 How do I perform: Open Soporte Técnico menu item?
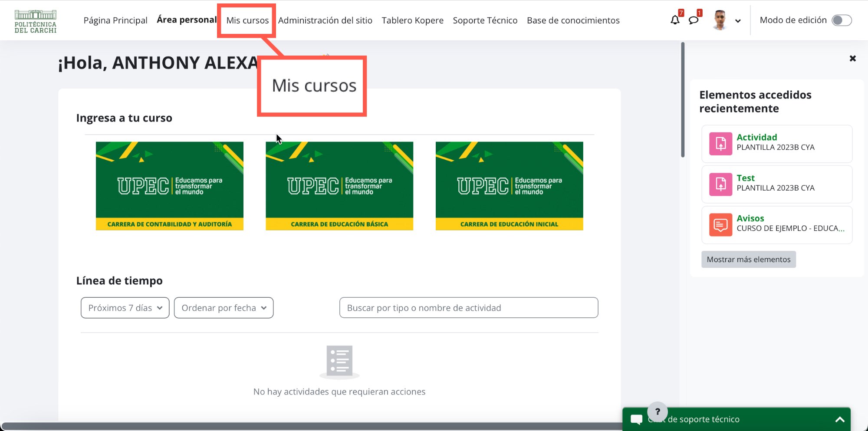pos(485,20)
